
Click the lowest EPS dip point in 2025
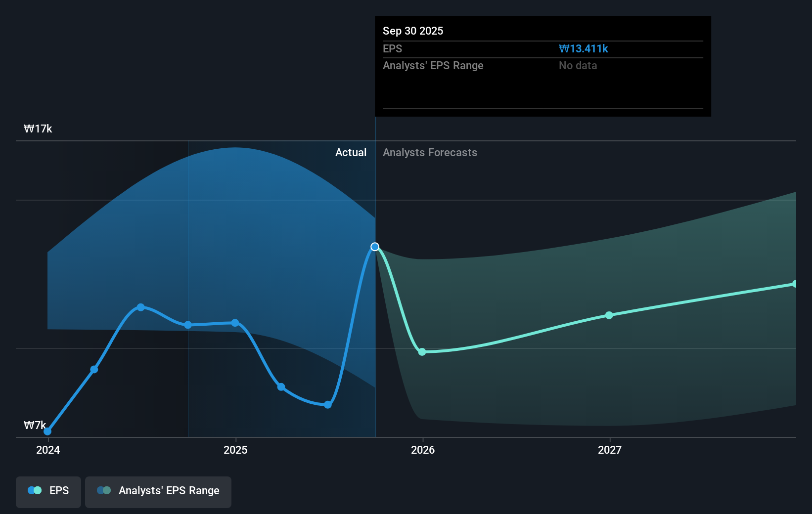328,404
